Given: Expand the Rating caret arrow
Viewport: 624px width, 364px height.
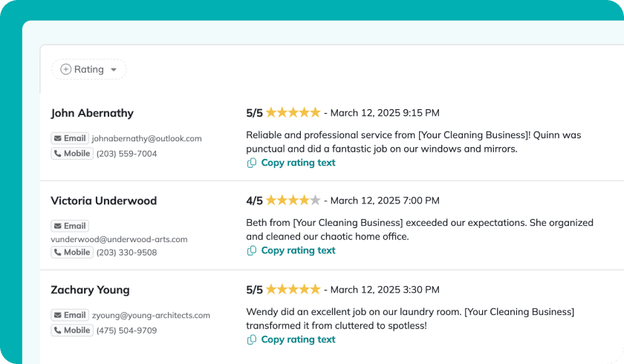Looking at the screenshot, I should tap(114, 70).
